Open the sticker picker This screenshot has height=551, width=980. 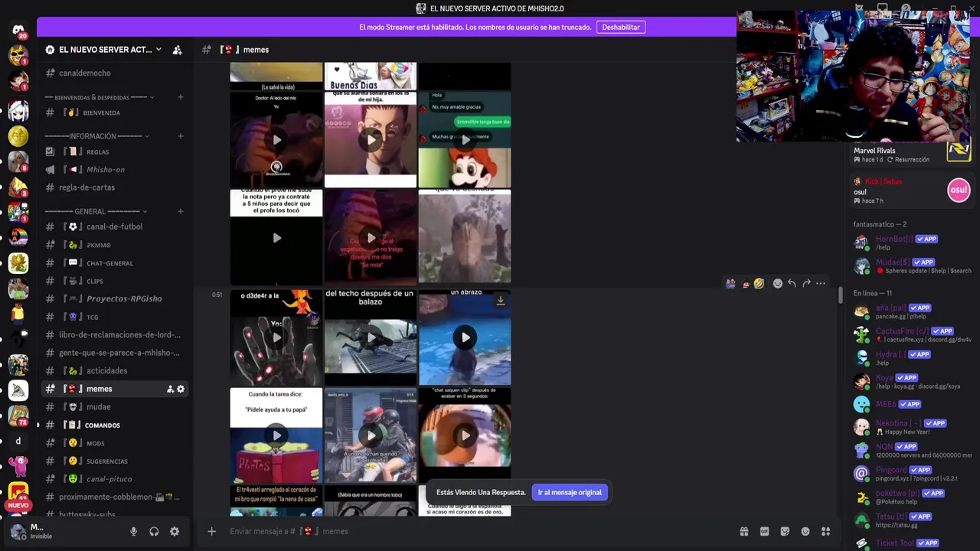[785, 531]
